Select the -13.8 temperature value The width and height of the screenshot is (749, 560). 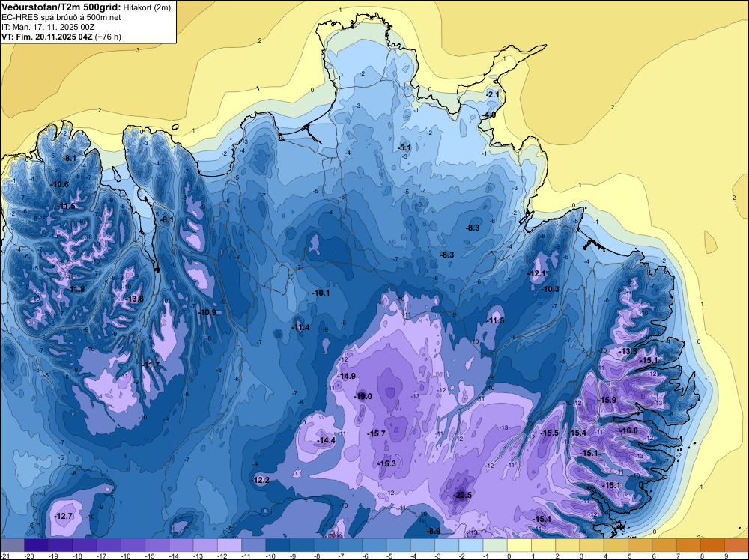134,299
